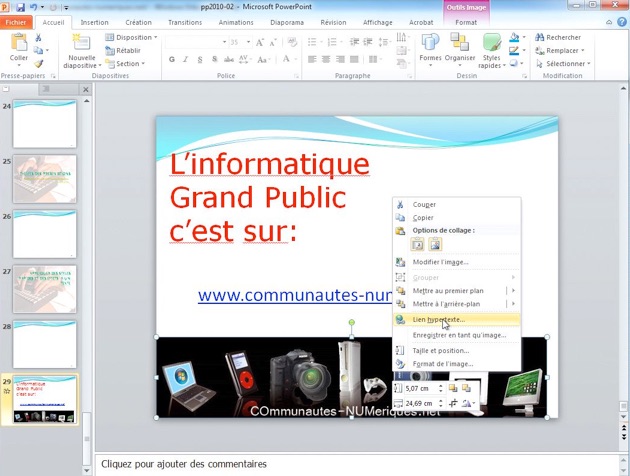
Task: Click the shape fill paint bucket icon
Action: coord(514,37)
